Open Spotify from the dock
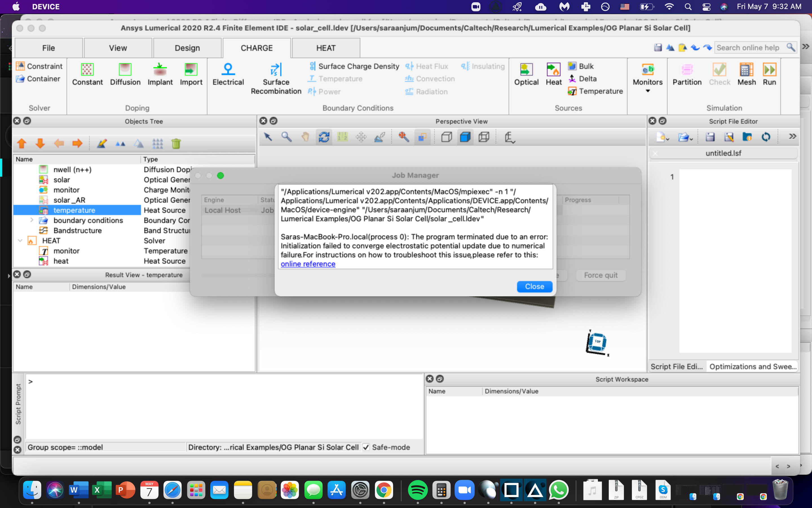 [418, 490]
